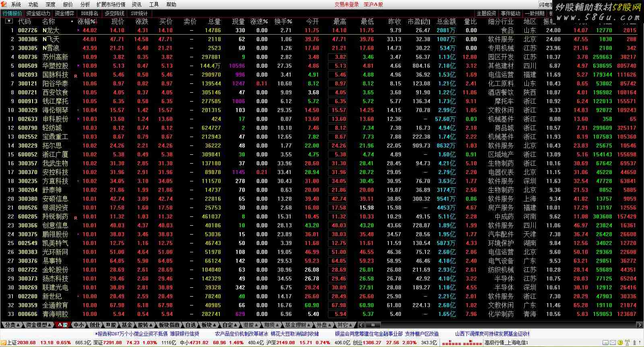Click the R marker on the 羚锐制药 row
Viewport: 644px width, 347px height.
(x=76, y=218)
